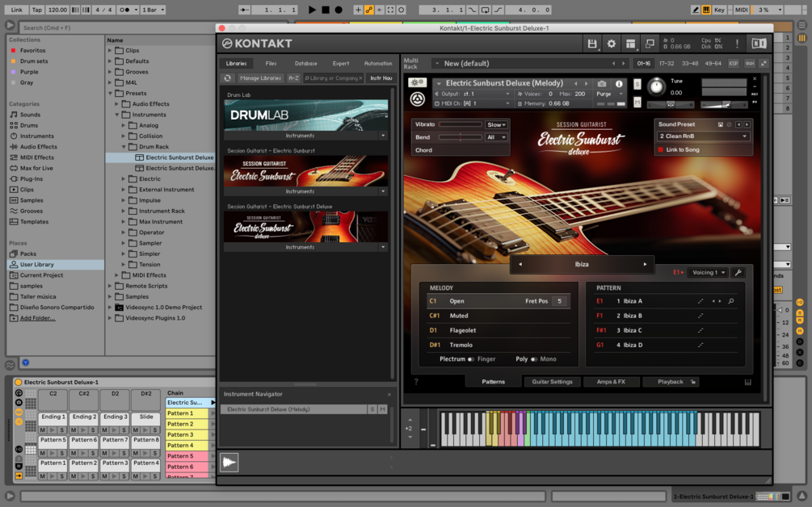Click Tap tempo button
The image size is (812, 507).
click(x=37, y=10)
